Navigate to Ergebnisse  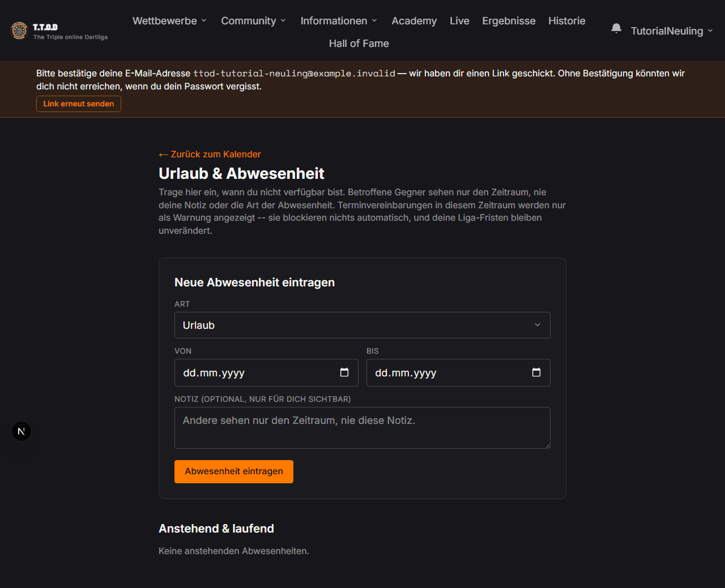(x=509, y=21)
